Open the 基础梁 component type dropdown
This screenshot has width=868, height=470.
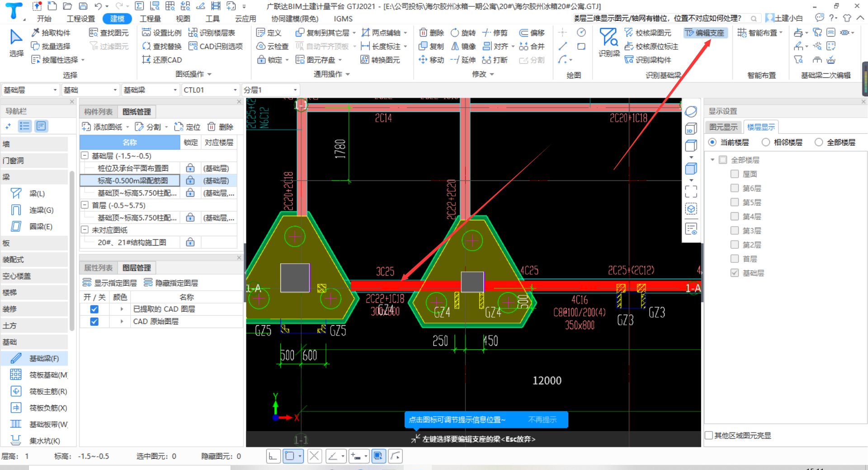tap(151, 90)
